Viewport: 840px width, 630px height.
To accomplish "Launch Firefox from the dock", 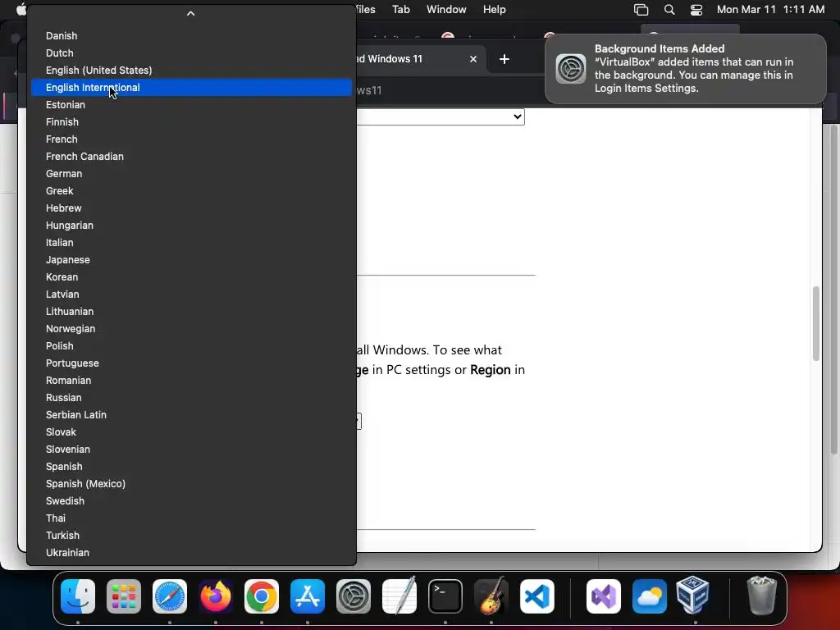I will [x=216, y=596].
